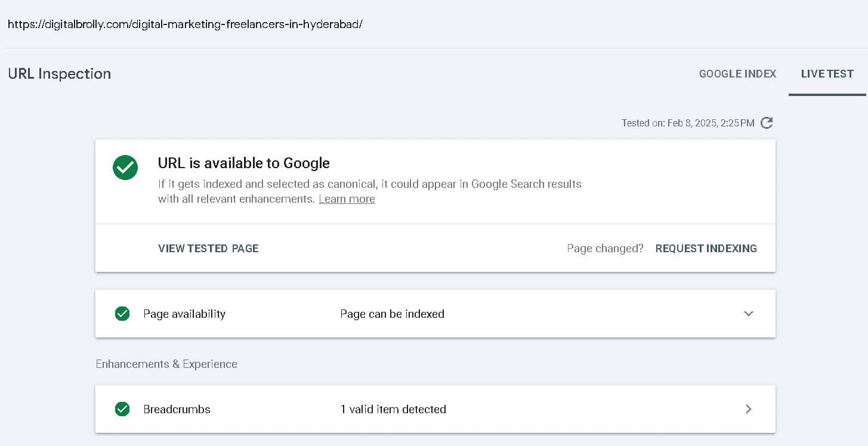Expand the 'Page can be indexed' section

pos(392,314)
